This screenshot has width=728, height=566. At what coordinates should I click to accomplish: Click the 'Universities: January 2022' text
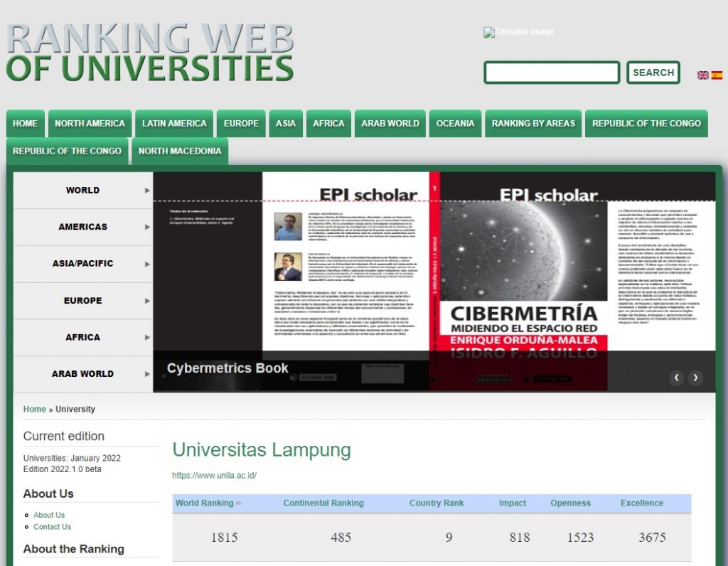click(x=72, y=459)
